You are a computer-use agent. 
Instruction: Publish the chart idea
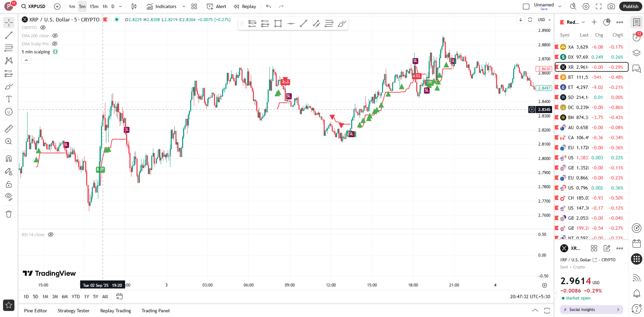coord(631,6)
